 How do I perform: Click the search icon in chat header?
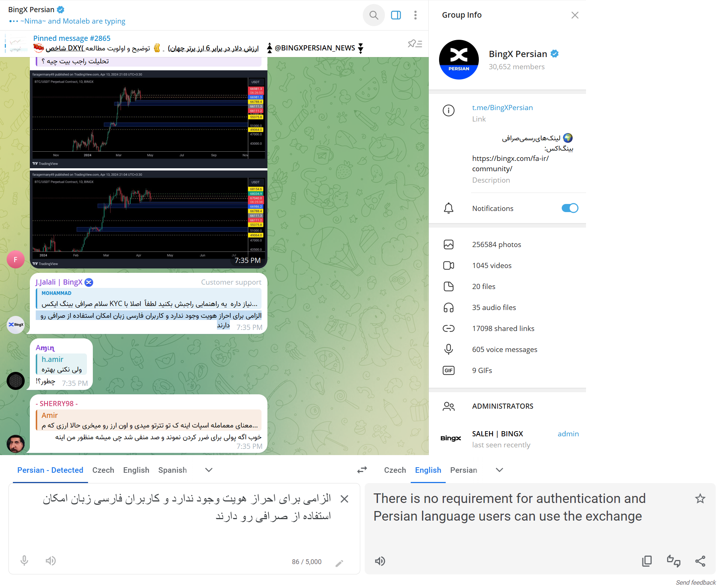click(373, 14)
